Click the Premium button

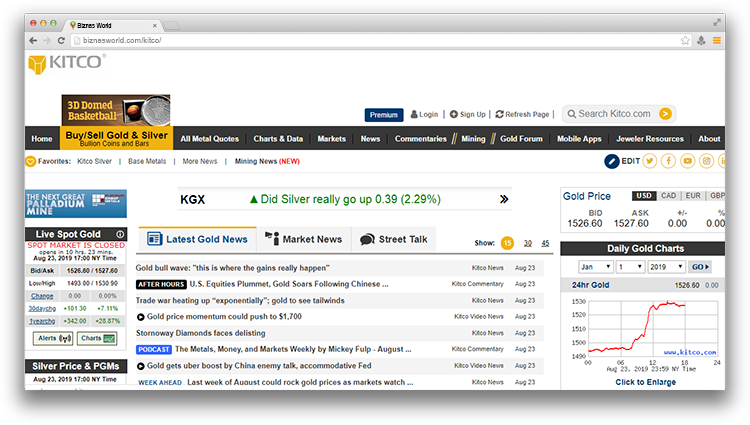tap(384, 115)
